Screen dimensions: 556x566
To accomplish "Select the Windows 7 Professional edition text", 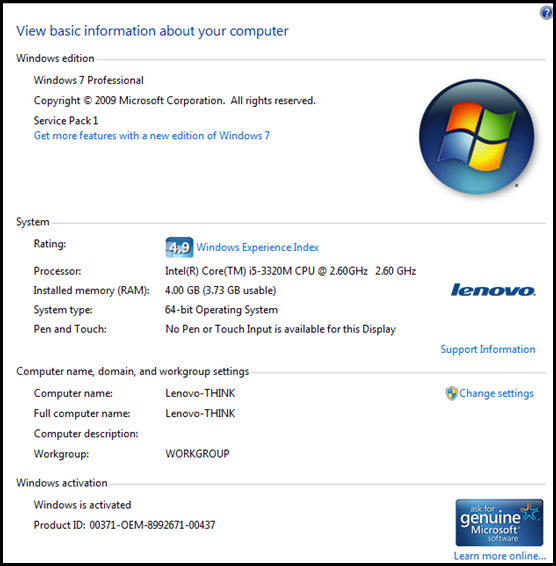I will [x=88, y=80].
